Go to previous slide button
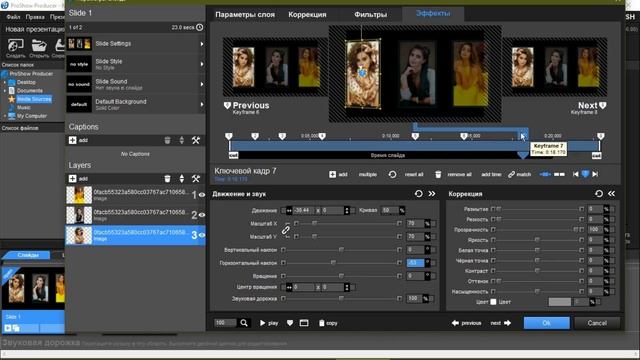The width and height of the screenshot is (640, 360). click(x=467, y=323)
